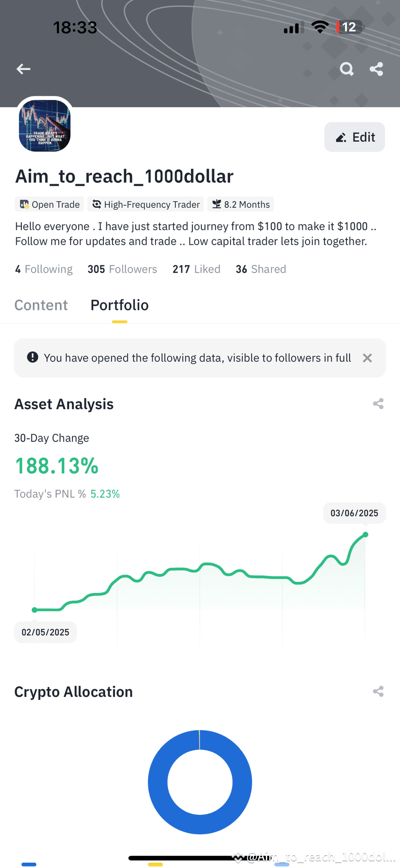This screenshot has width=400, height=868.
Task: Tap the High-Frequency Trader badge
Action: (x=146, y=205)
